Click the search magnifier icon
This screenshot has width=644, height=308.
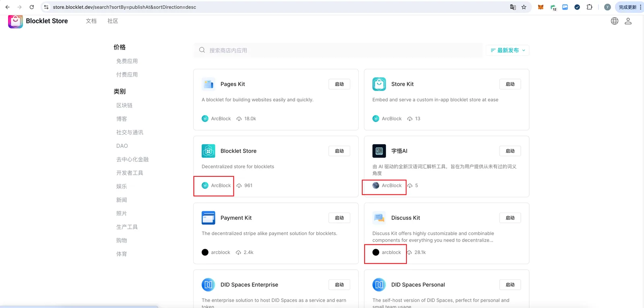(x=202, y=50)
